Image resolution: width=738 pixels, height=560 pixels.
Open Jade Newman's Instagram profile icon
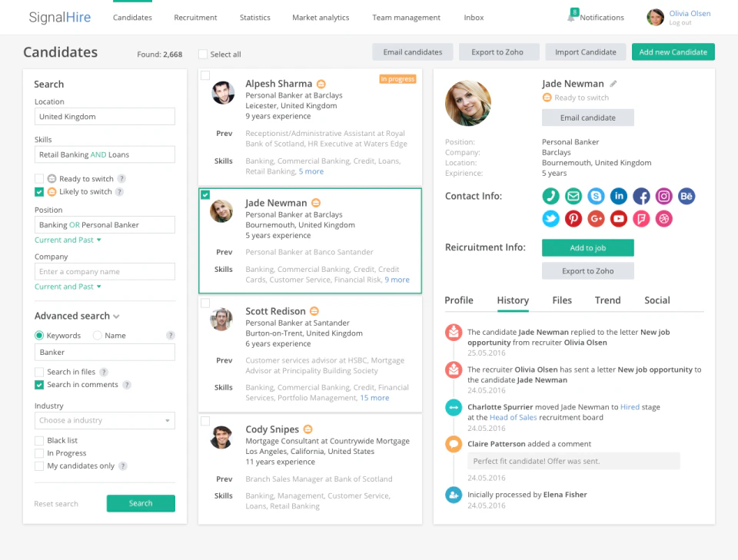click(663, 196)
